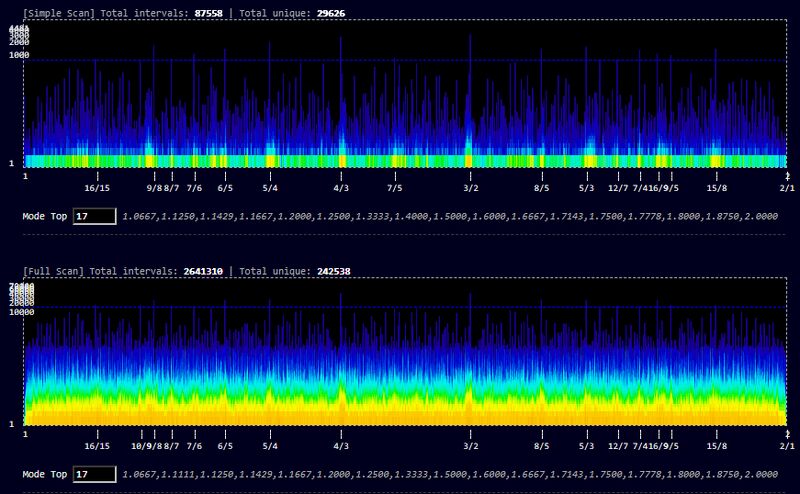Click value 1.0667 in Simple Scan mode list
This screenshot has height=494, width=800.
pyautogui.click(x=141, y=216)
